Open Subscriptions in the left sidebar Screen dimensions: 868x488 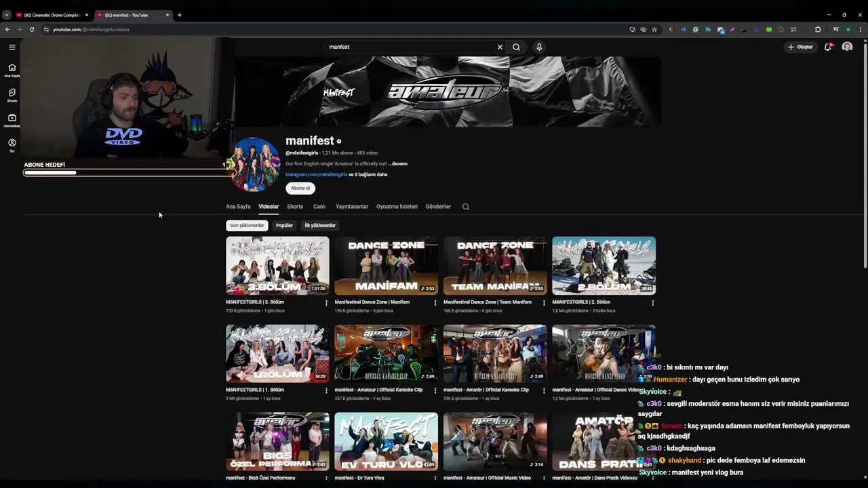coord(12,120)
